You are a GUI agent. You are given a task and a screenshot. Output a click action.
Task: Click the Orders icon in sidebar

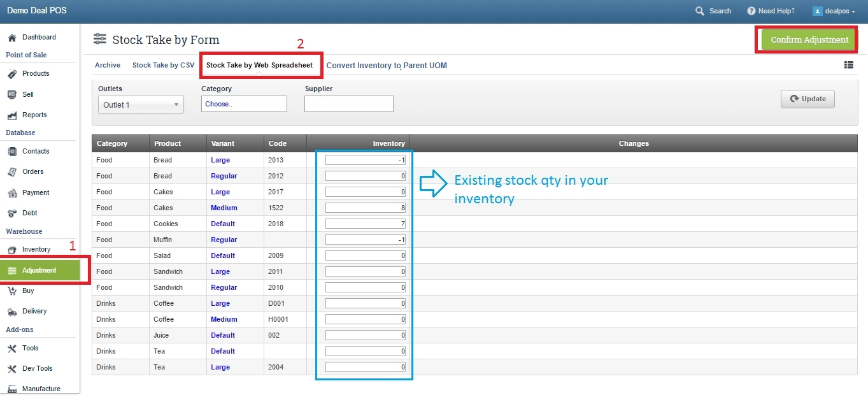(11, 172)
